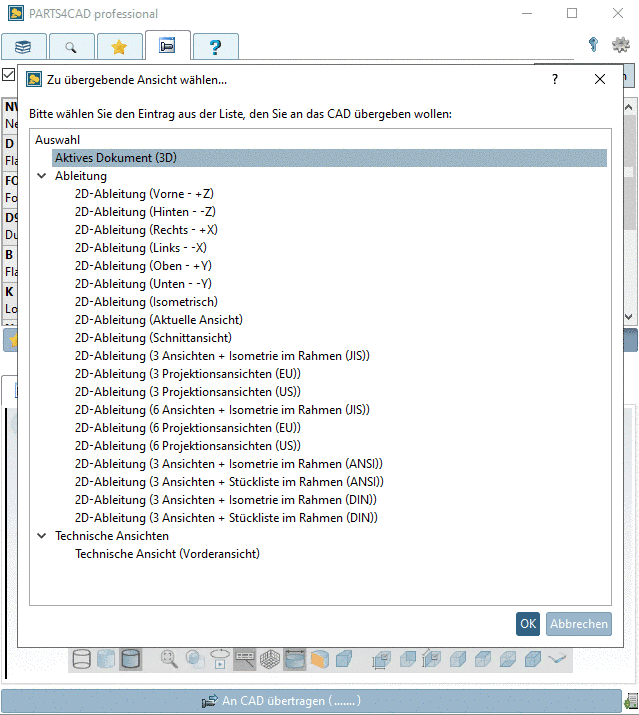This screenshot has height=715, width=639.
Task: Collapse the Ableitung tree node
Action: point(42,176)
